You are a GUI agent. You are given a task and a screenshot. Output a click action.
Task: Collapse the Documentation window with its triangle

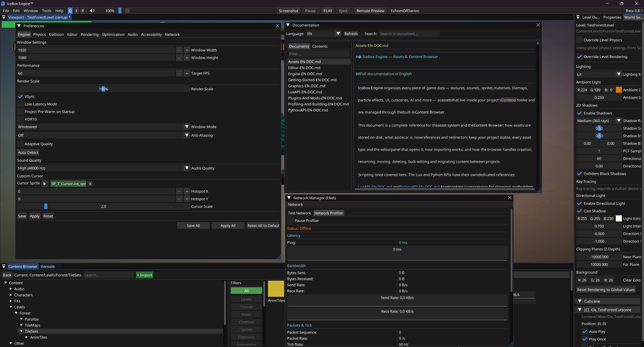point(288,25)
